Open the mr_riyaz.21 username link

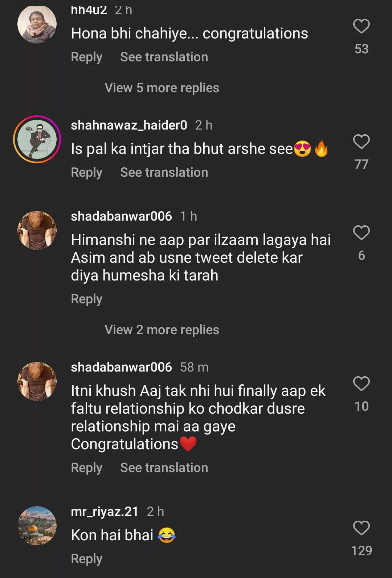(x=105, y=512)
